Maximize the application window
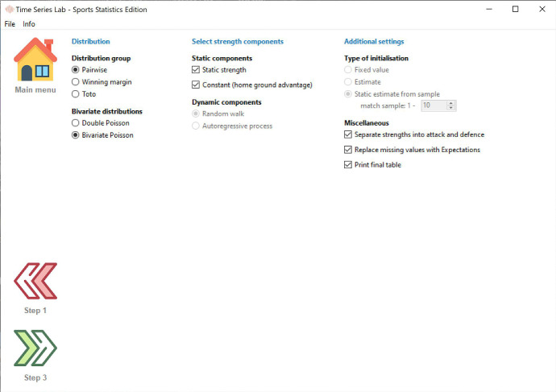Image resolution: width=556 pixels, height=392 pixels. pyautogui.click(x=516, y=9)
